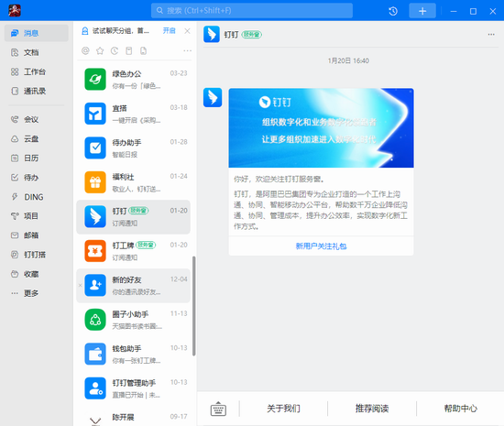Open the 绿色办公 conversation
Image resolution: width=504 pixels, height=426 pixels.
[134, 80]
